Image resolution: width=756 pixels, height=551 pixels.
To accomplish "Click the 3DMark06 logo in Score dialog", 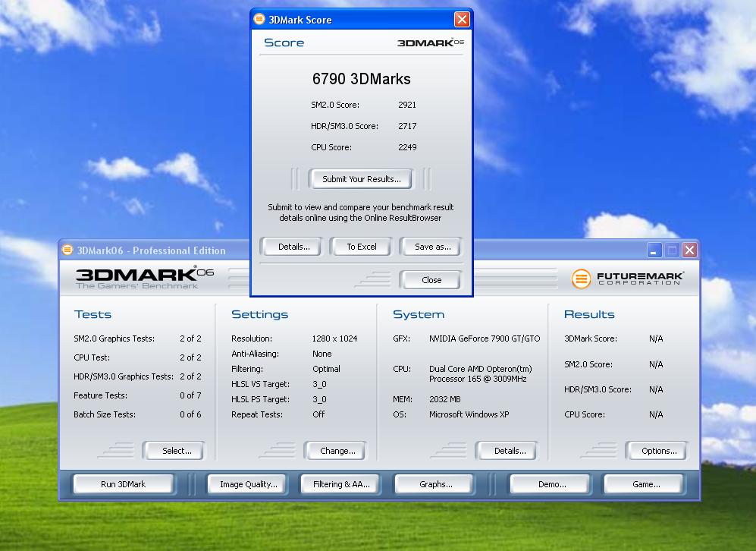I will coord(430,43).
